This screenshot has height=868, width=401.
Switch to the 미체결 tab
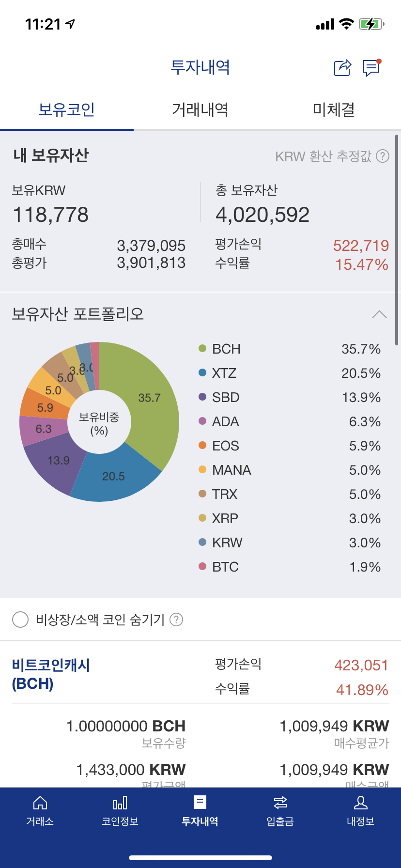click(x=334, y=109)
